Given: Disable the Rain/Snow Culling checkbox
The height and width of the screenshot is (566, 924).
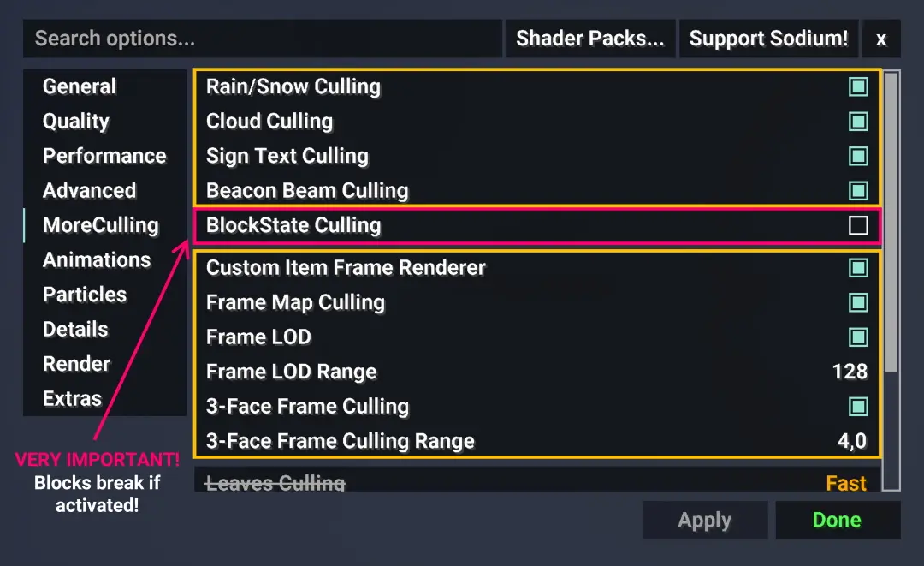Looking at the screenshot, I should (858, 86).
